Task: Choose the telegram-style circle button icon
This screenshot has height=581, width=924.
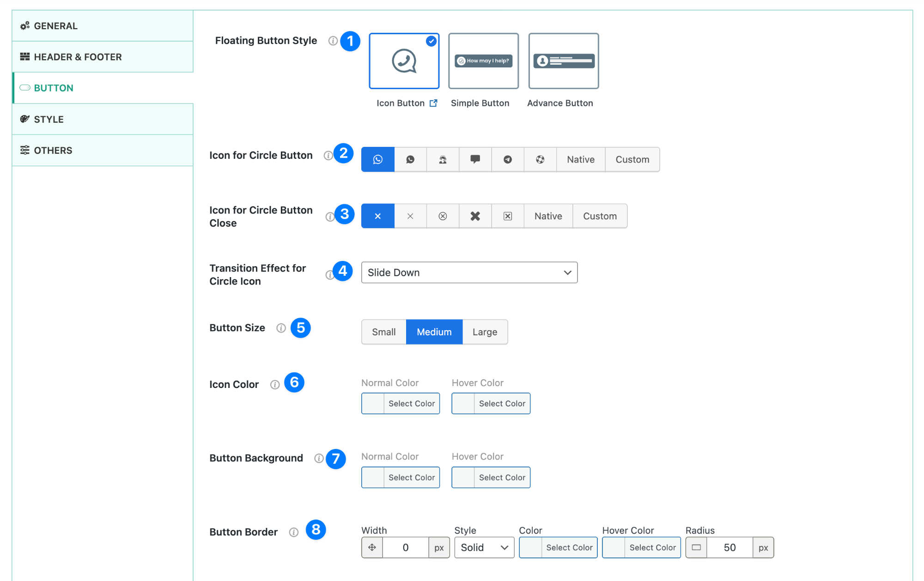Action: click(x=507, y=159)
